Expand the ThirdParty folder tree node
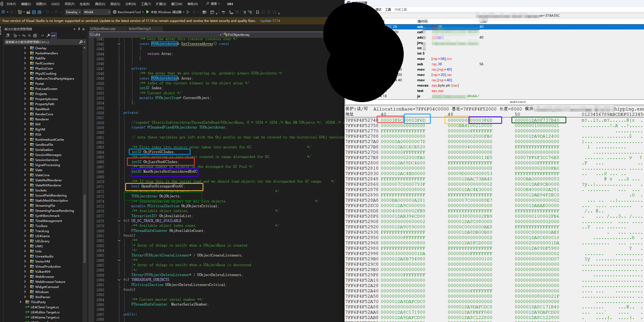 click(x=21, y=302)
